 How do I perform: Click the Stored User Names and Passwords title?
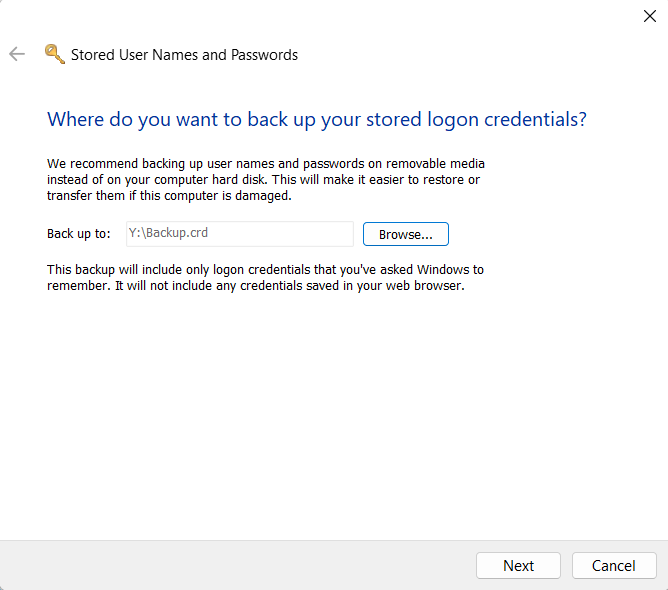184,55
